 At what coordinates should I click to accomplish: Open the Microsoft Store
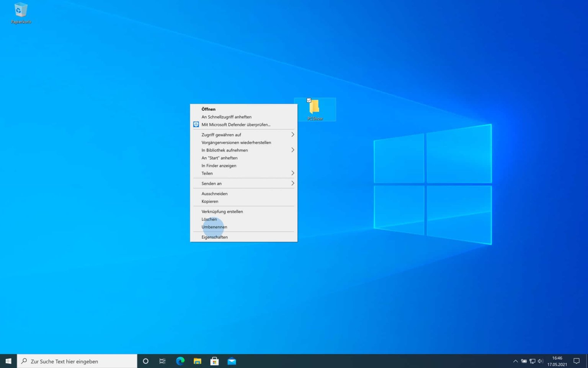(214, 361)
